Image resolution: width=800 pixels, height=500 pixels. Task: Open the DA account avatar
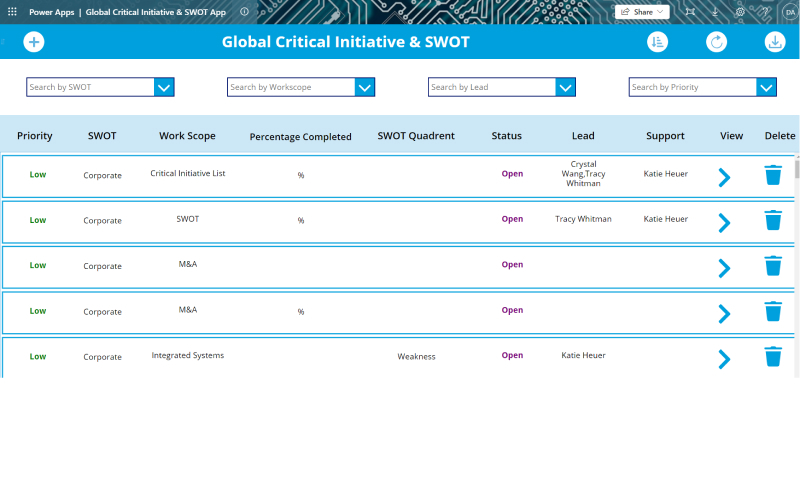[x=790, y=12]
